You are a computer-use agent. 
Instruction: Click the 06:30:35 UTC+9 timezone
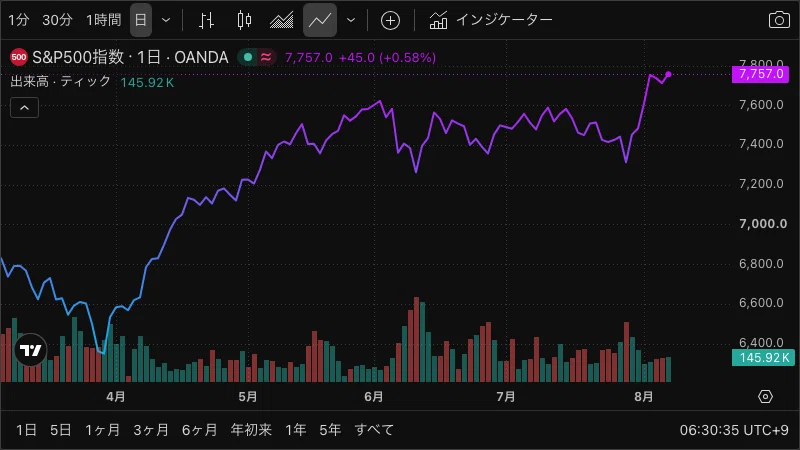click(x=734, y=430)
